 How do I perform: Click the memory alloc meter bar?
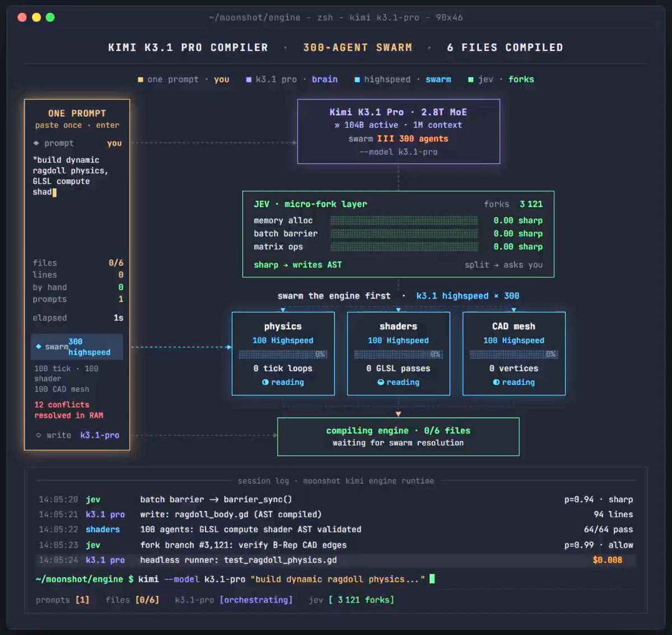click(x=404, y=221)
